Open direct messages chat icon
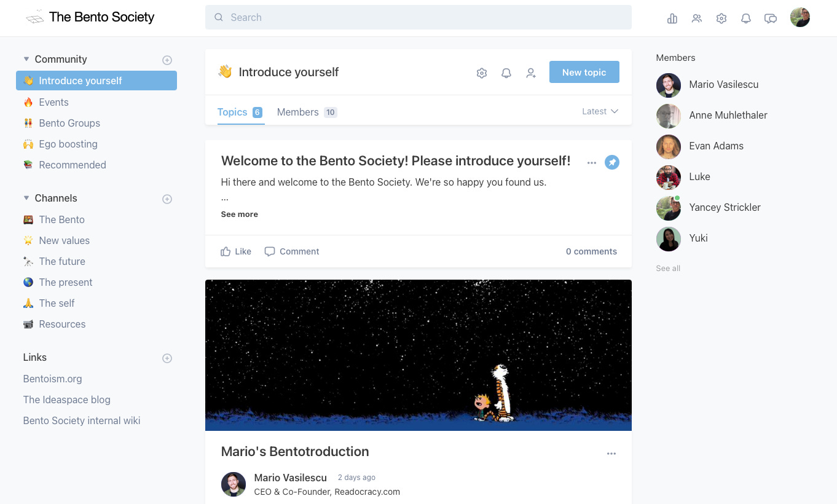The image size is (837, 504). click(x=771, y=18)
